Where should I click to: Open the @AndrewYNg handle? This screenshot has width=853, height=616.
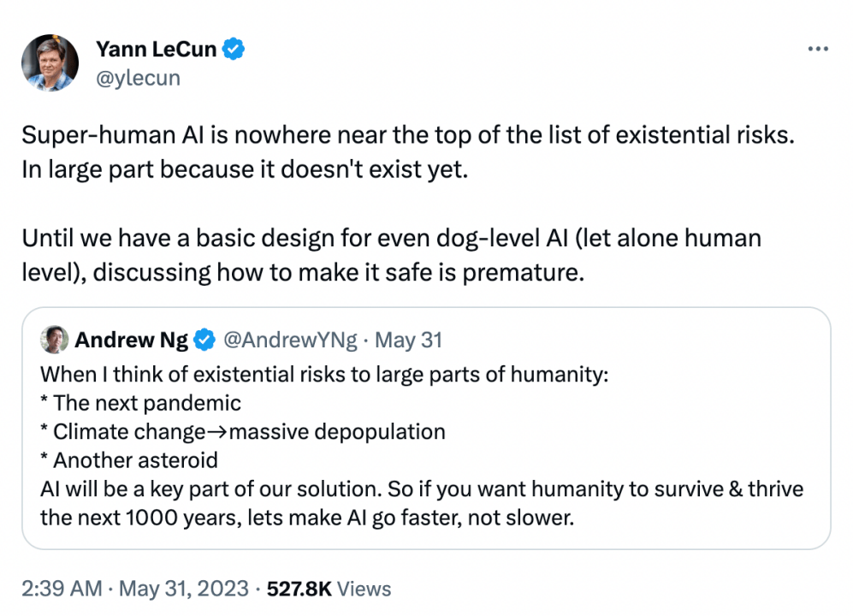[x=290, y=341]
